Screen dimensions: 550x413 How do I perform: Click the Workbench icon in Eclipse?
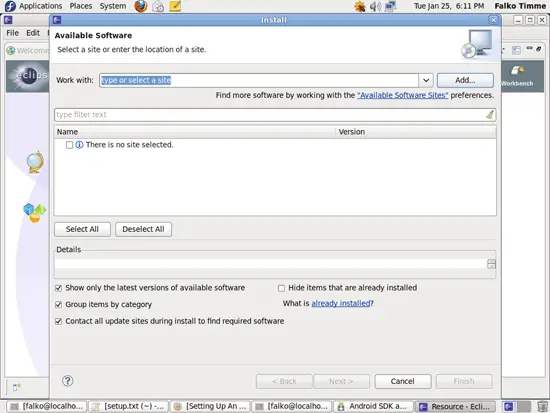(x=517, y=75)
